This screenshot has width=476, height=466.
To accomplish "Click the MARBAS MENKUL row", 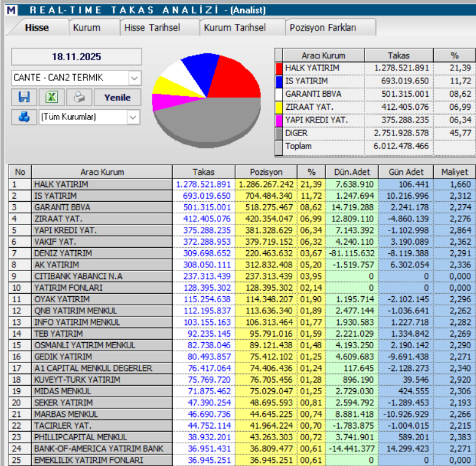I will 241,414.
